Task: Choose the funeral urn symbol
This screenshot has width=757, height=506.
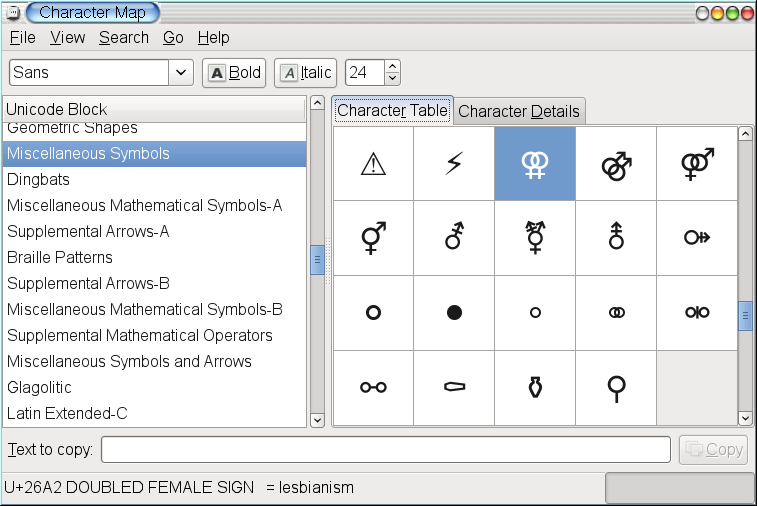Action: 535,387
